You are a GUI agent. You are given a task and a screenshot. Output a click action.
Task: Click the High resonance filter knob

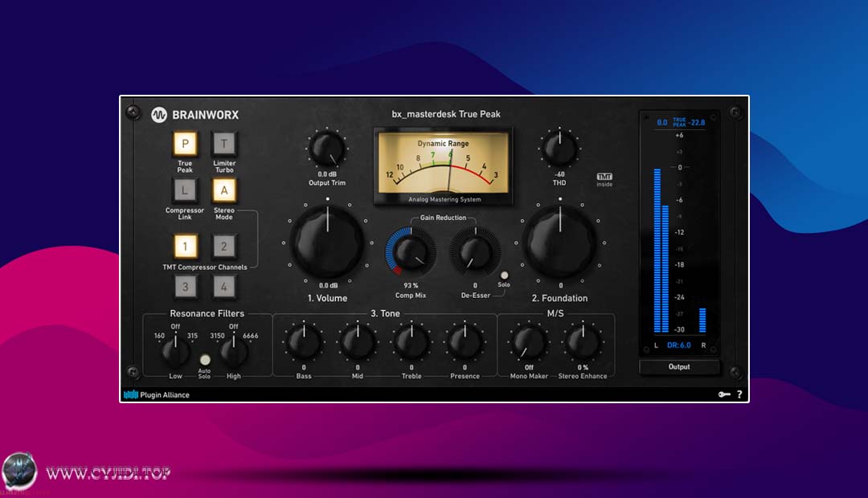(x=234, y=351)
